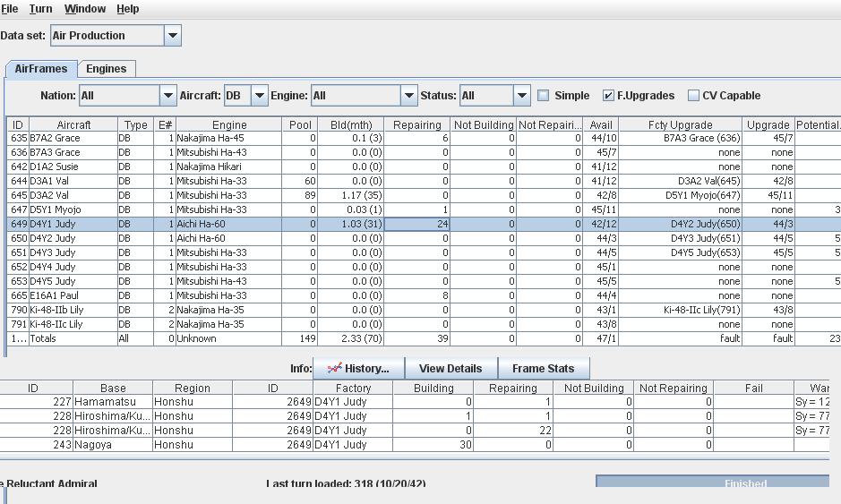The width and height of the screenshot is (841, 504).
Task: Click the Frame Stats button
Action: (544, 368)
